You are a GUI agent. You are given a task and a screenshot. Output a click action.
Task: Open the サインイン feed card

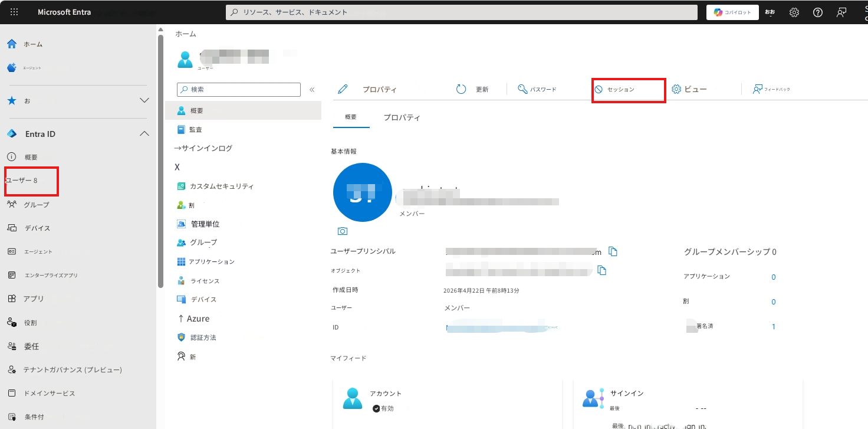click(688, 404)
